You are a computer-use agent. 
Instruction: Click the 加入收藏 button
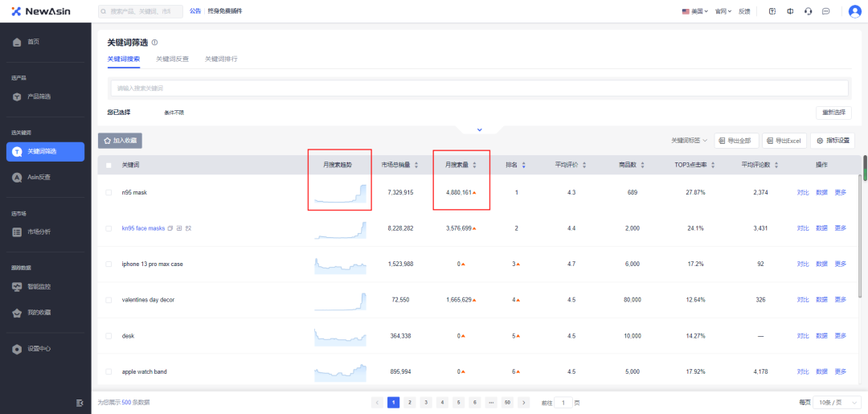[x=120, y=141]
